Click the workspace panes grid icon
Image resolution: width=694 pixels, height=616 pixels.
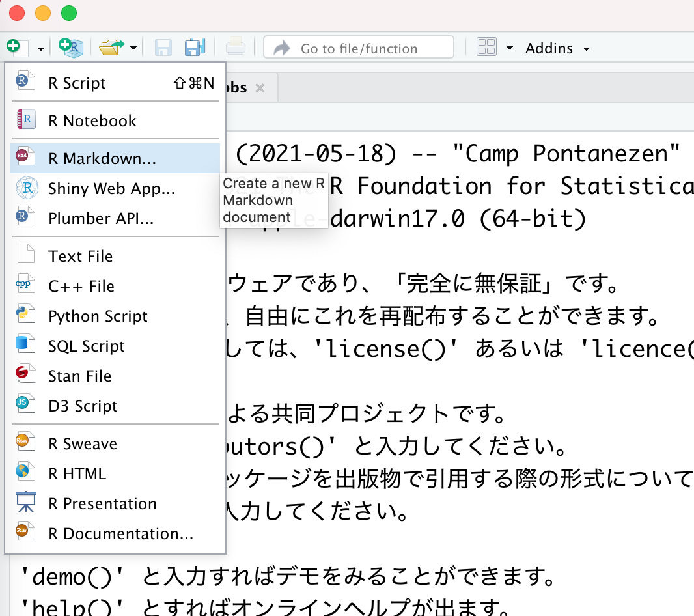[487, 48]
